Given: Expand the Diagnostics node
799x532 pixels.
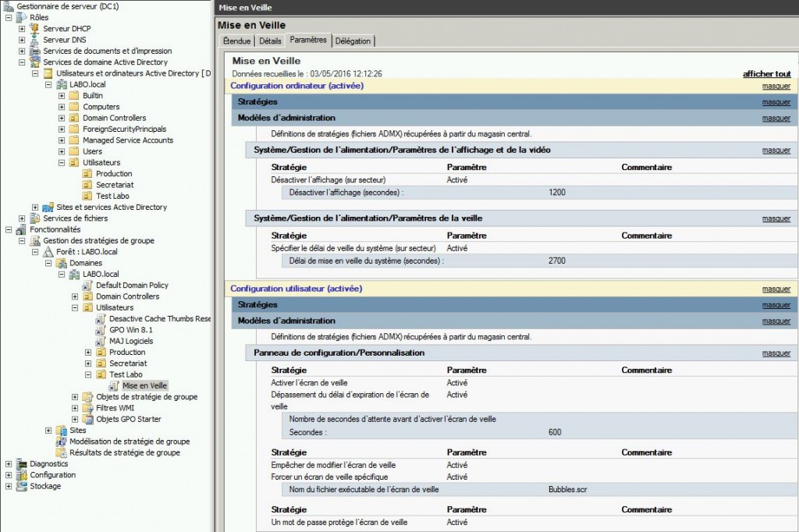Looking at the screenshot, I should (x=9, y=463).
